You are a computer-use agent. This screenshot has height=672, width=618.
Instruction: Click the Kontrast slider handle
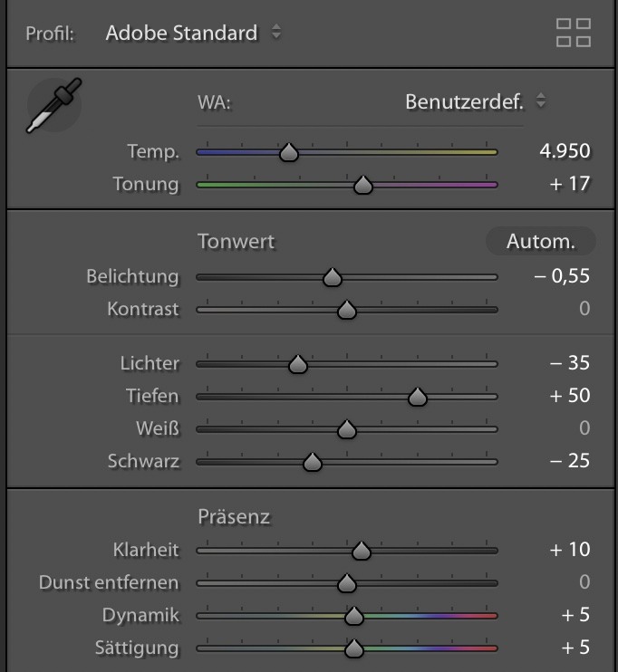[x=346, y=310]
